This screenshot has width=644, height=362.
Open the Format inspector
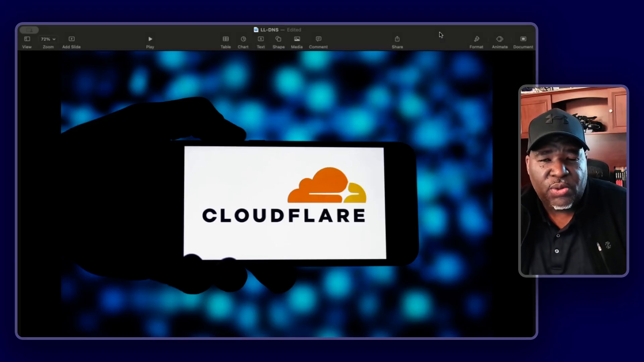pos(476,42)
